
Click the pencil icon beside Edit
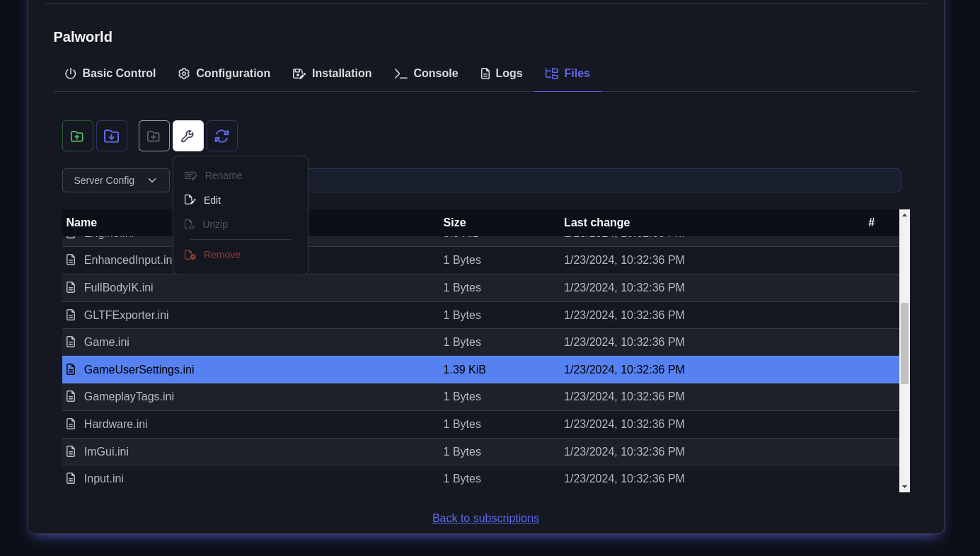click(x=190, y=200)
